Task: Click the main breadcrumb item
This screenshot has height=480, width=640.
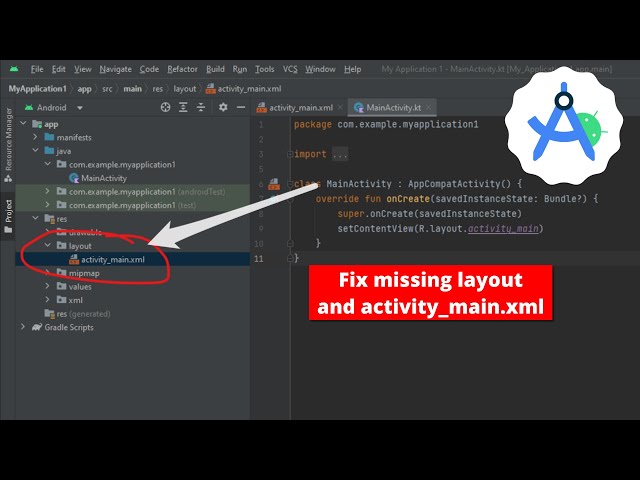Action: coord(132,89)
